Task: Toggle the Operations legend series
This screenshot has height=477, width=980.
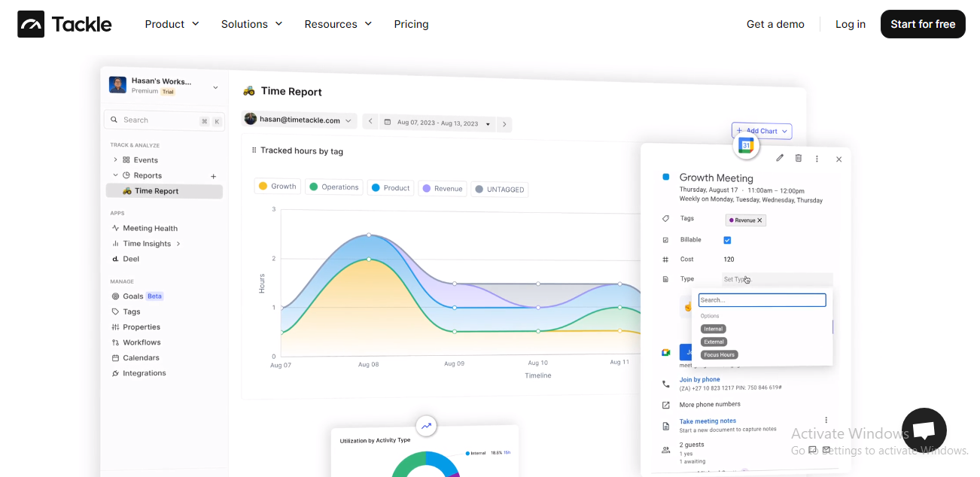Action: click(334, 187)
